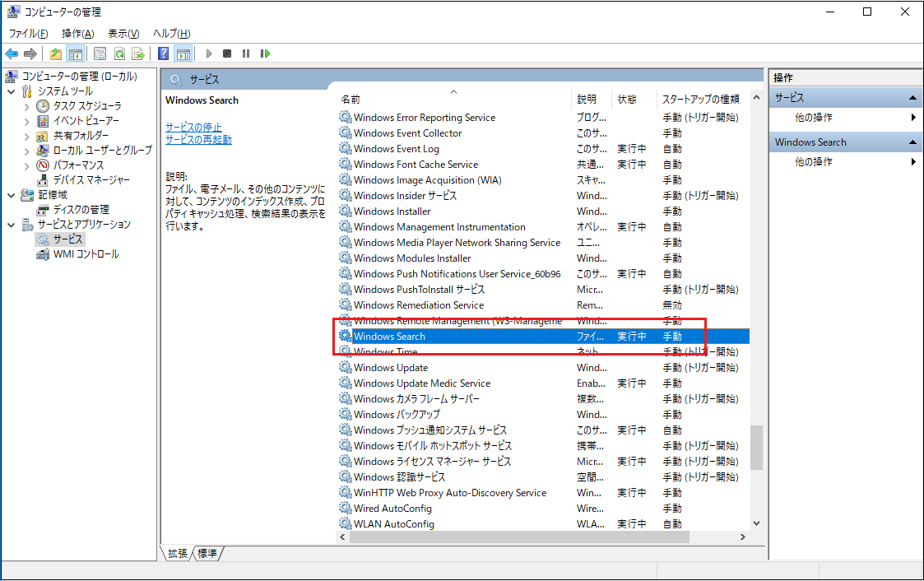The width and height of the screenshot is (924, 581).
Task: Select the Windows Event Log row
Action: pos(543,149)
